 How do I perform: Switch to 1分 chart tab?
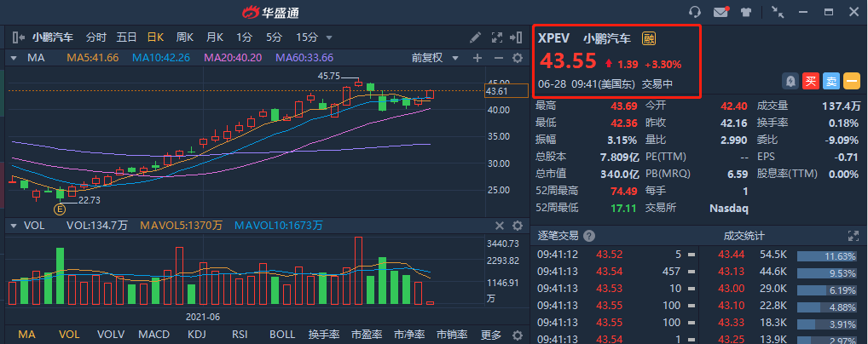(244, 37)
